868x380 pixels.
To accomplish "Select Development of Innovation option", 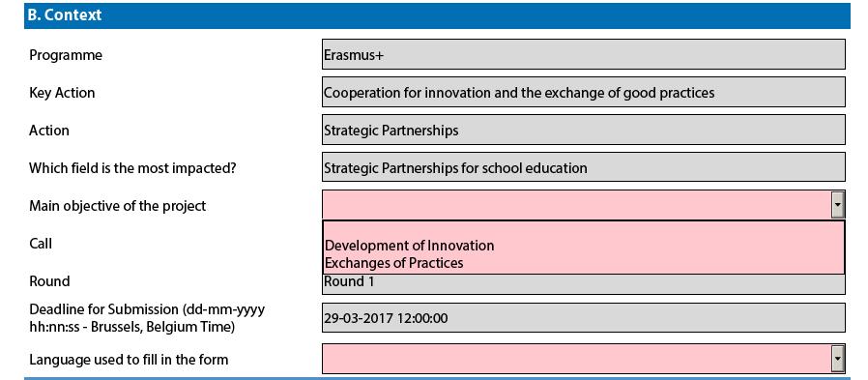I will (x=409, y=246).
